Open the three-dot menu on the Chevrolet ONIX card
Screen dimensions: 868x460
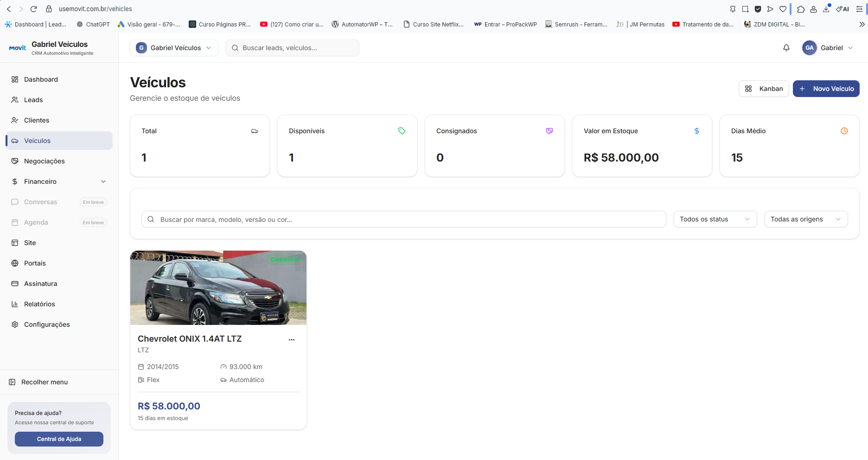291,340
